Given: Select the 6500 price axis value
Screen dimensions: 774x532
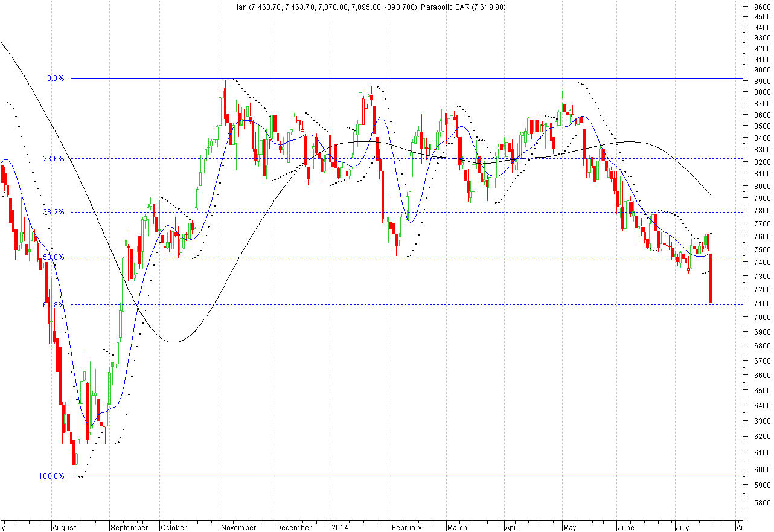Looking at the screenshot, I should coord(762,390).
